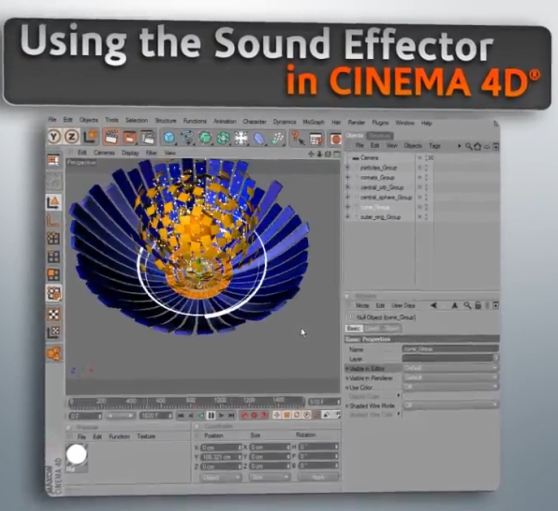Viewport: 558px width, 511px height.
Task: Click the Object Manager search magnifier
Action: (469, 146)
